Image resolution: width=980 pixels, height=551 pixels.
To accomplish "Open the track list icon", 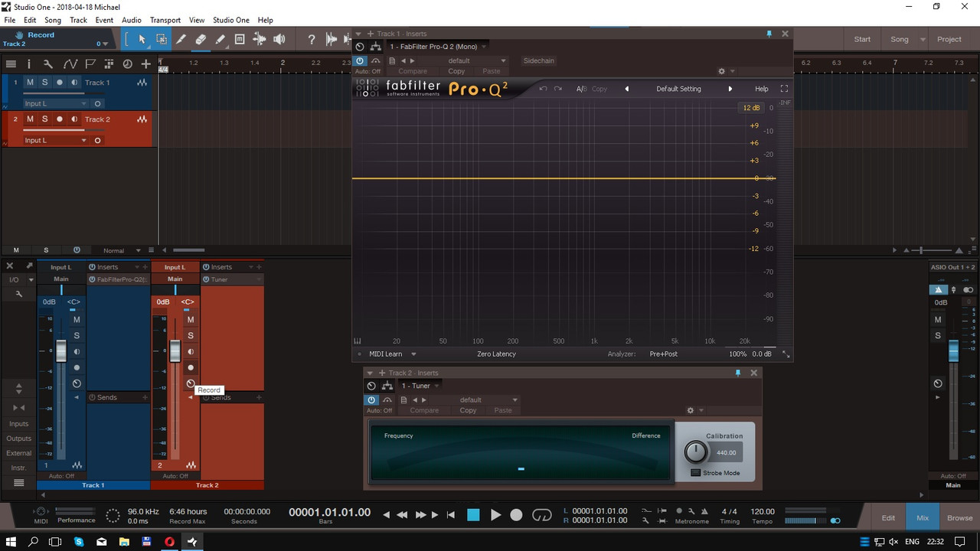I will click(11, 64).
